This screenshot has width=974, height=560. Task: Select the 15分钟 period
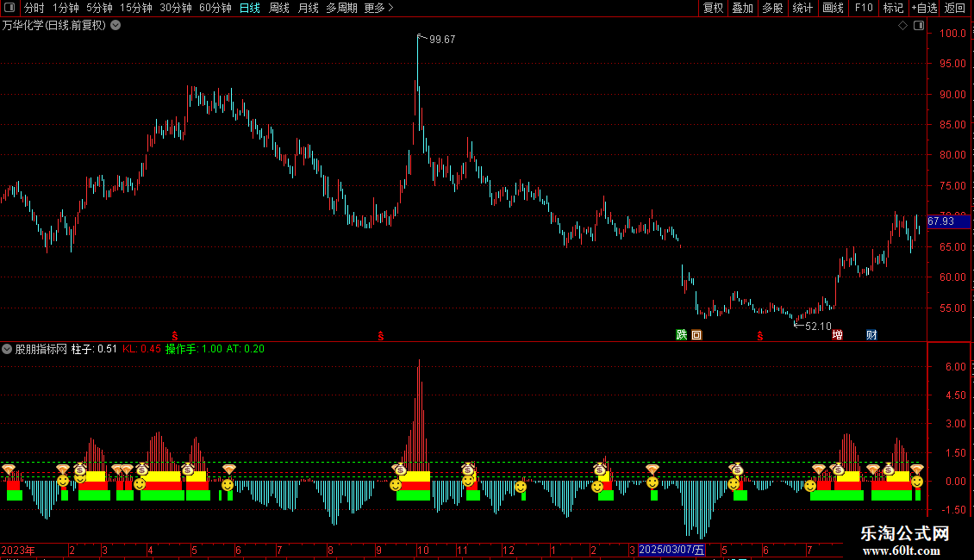point(135,8)
